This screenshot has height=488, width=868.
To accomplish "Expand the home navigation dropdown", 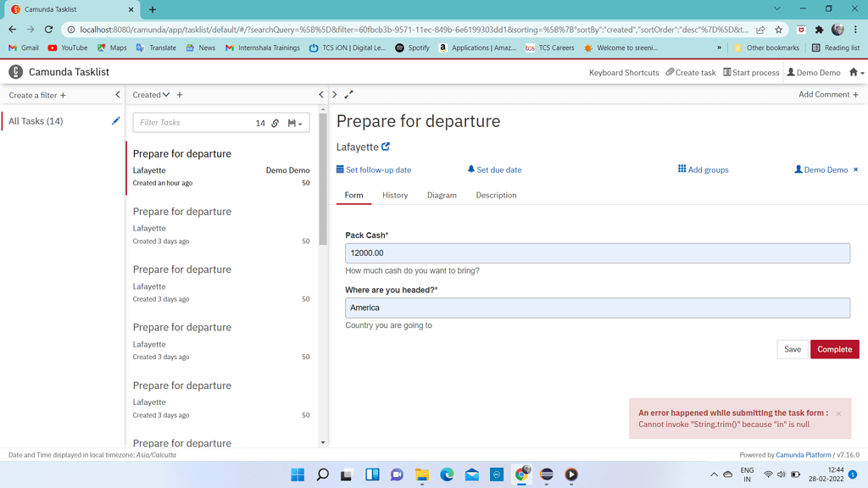I will tap(856, 73).
